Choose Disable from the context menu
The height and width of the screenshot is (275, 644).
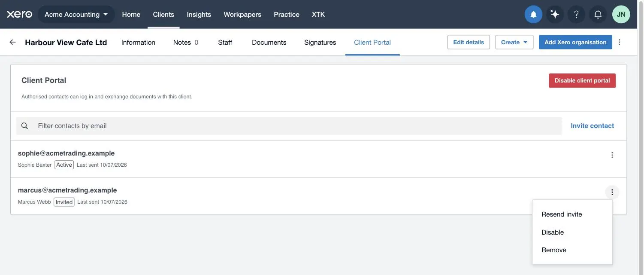coord(572,232)
